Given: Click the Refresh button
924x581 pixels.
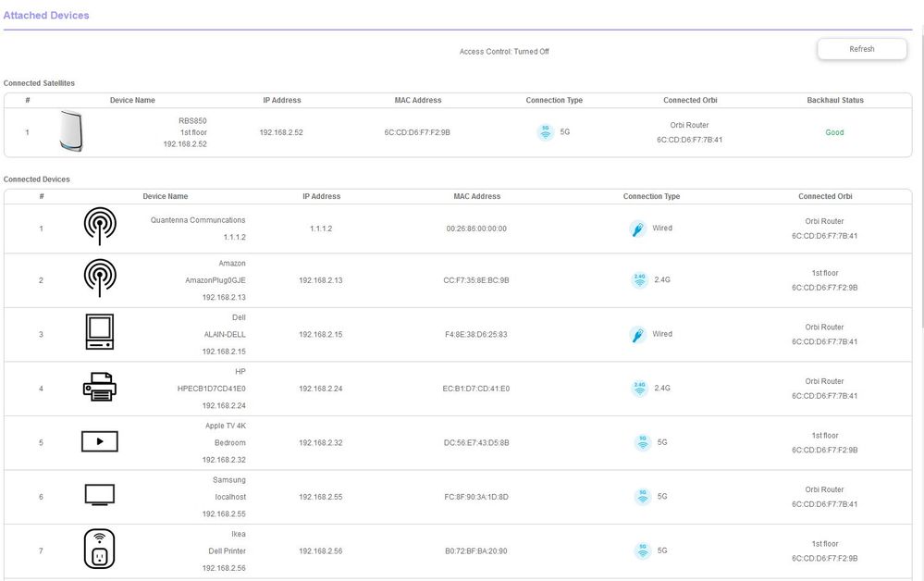Looking at the screenshot, I should click(x=861, y=49).
